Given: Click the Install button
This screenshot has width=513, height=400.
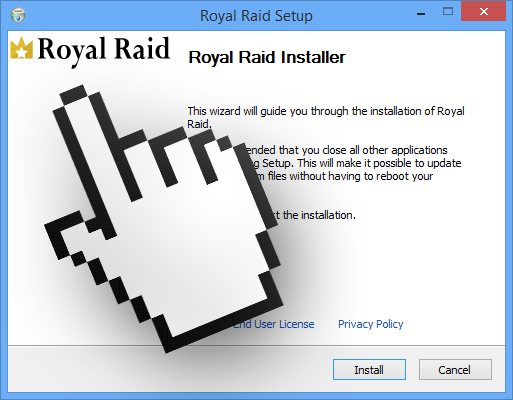Looking at the screenshot, I should click(369, 369).
